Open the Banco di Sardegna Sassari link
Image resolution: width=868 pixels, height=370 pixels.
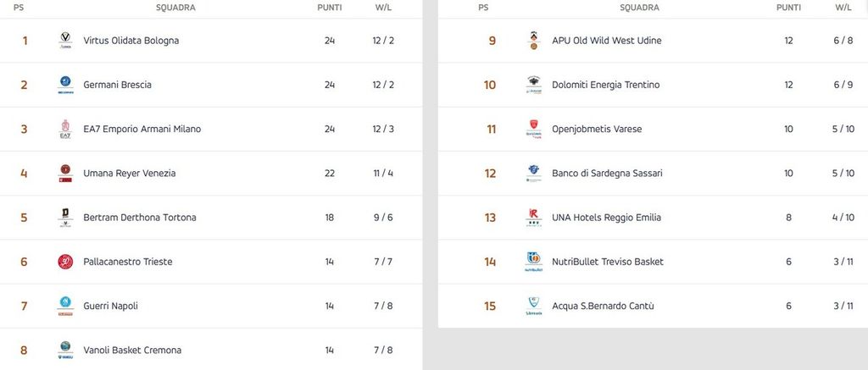[607, 174]
